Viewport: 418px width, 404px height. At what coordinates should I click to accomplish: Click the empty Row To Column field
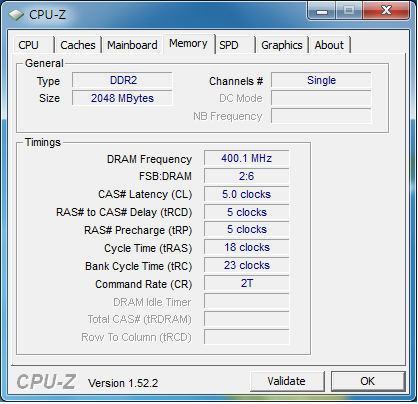click(x=247, y=337)
